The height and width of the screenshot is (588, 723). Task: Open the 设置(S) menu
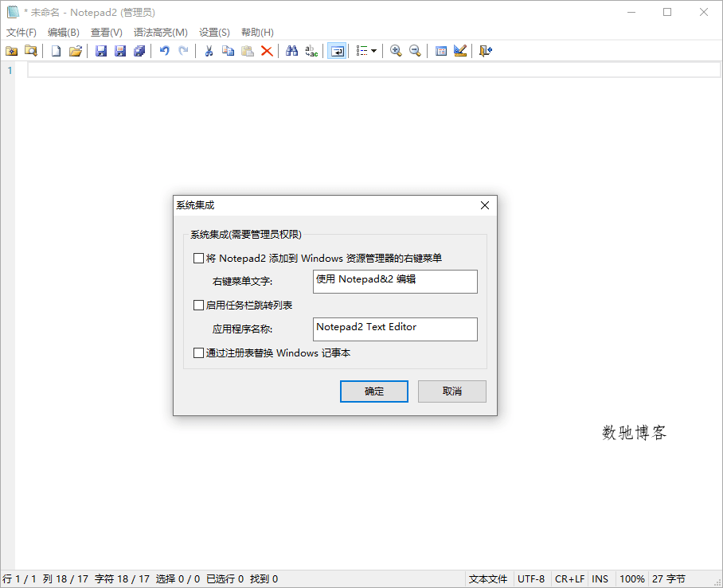(x=214, y=33)
